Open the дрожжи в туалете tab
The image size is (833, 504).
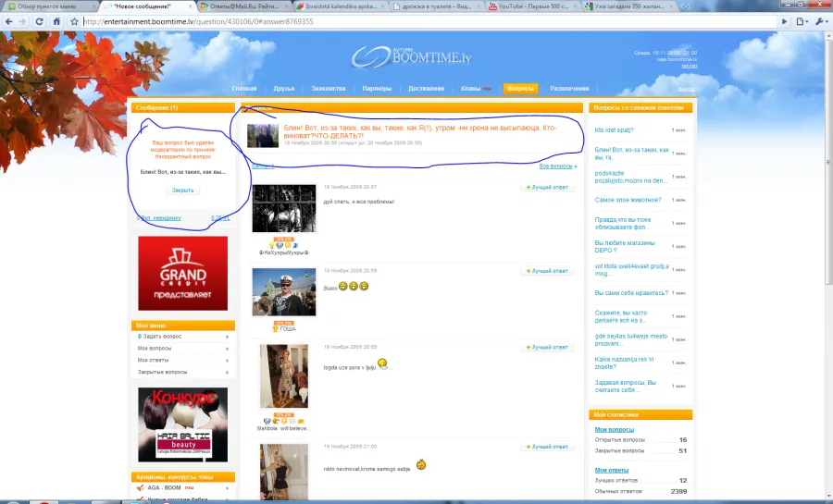[437, 6]
